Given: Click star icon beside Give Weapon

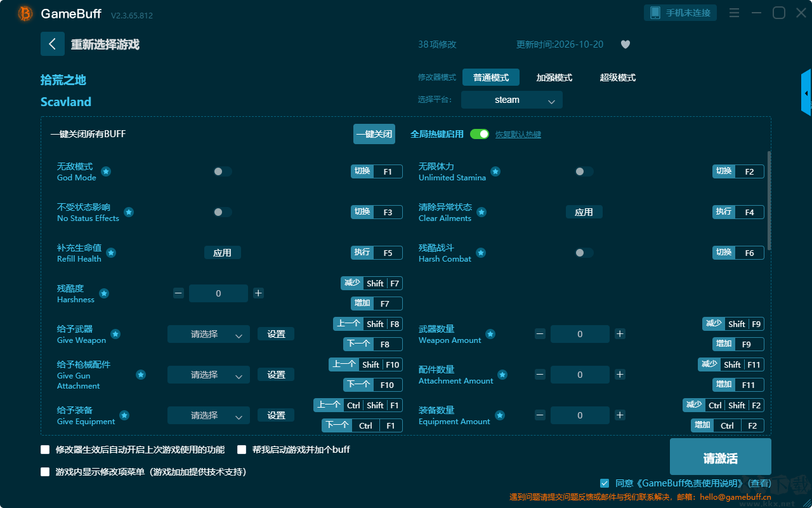Looking at the screenshot, I should coord(115,334).
